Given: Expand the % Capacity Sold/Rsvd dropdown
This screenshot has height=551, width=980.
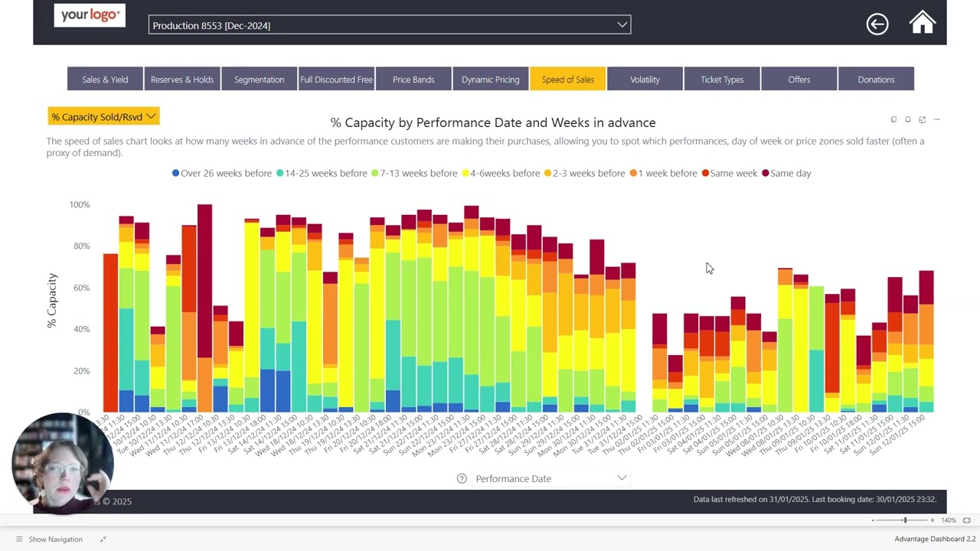Looking at the screenshot, I should (x=103, y=116).
